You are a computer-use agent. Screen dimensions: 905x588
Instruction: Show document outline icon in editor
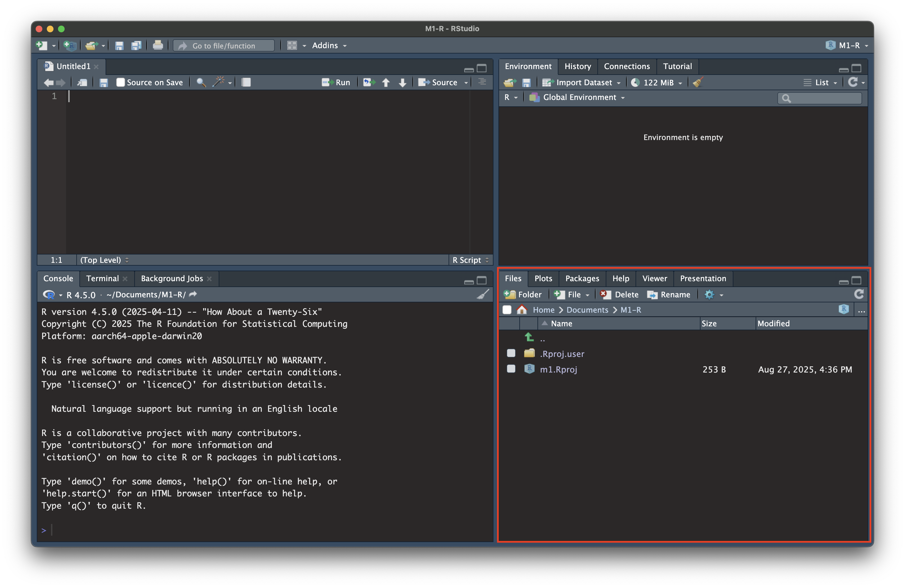coord(482,82)
